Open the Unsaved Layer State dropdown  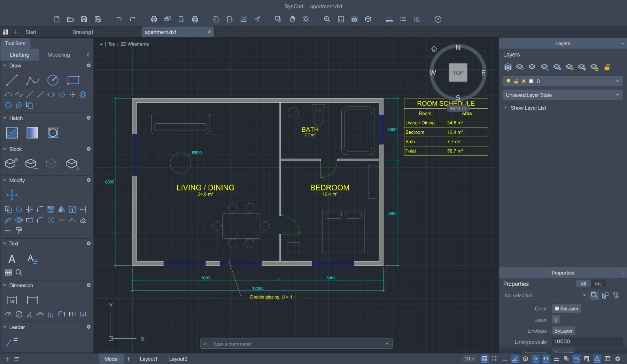click(x=562, y=95)
